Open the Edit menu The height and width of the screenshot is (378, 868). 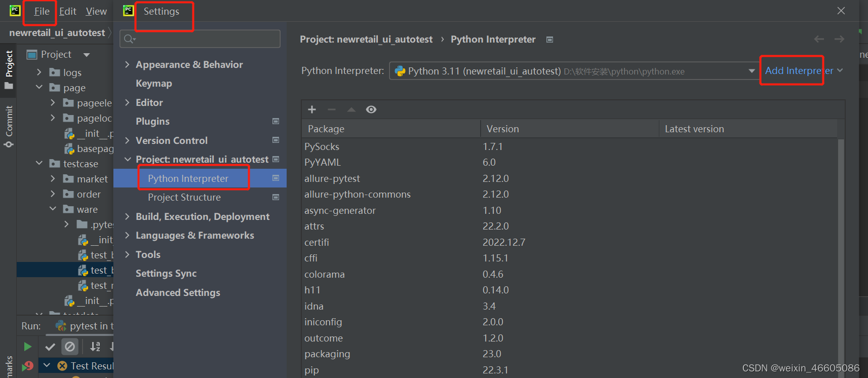click(x=67, y=11)
